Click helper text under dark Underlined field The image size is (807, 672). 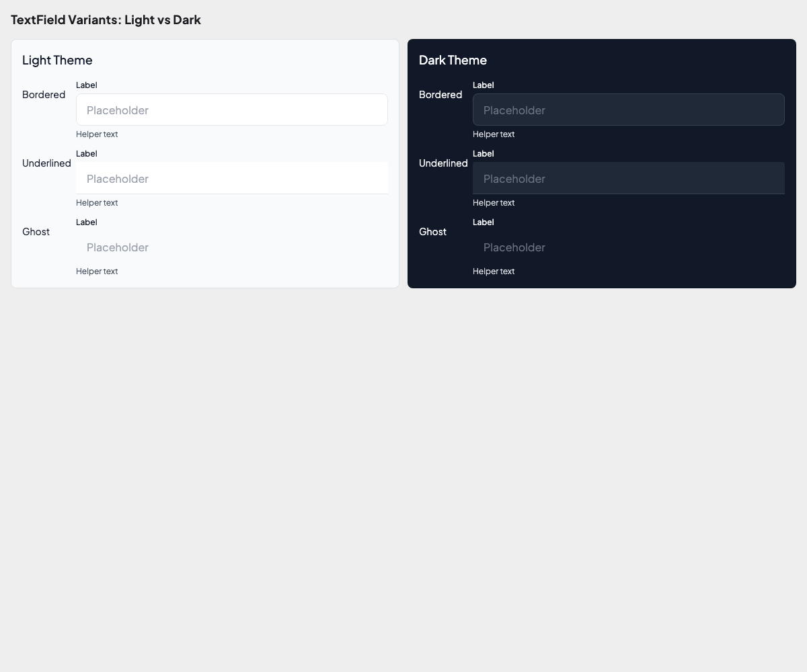pyautogui.click(x=494, y=203)
